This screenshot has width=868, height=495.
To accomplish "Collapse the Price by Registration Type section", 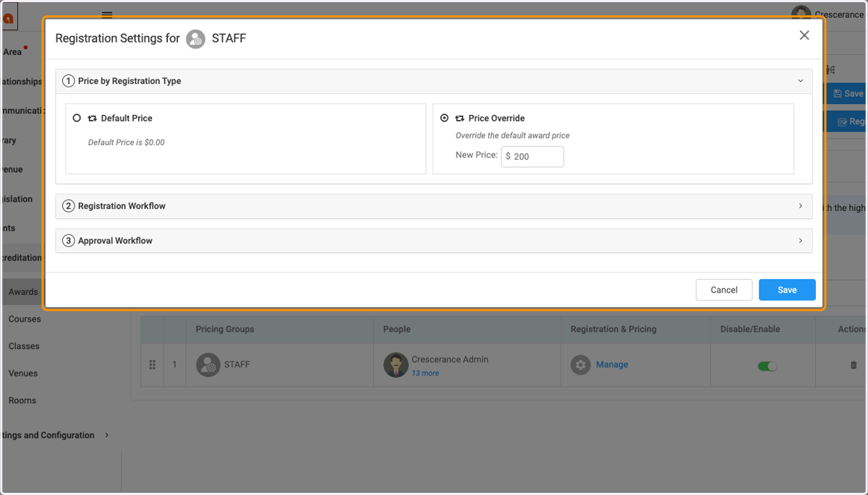I will coord(434,81).
